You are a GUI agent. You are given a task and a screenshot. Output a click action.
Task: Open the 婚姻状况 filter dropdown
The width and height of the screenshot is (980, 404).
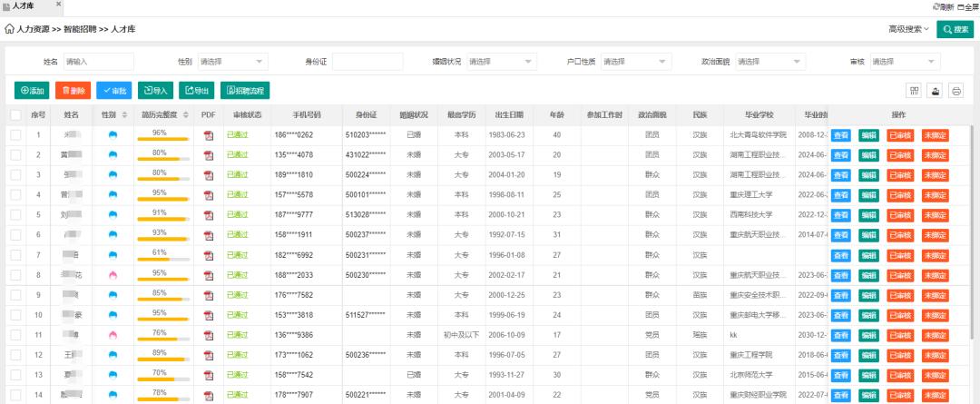point(501,62)
